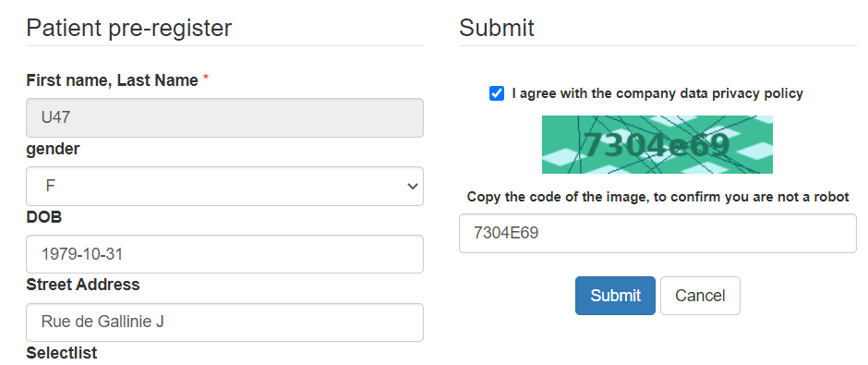Click the 'Street Address' field label
This screenshot has height=365, width=868.
83,285
